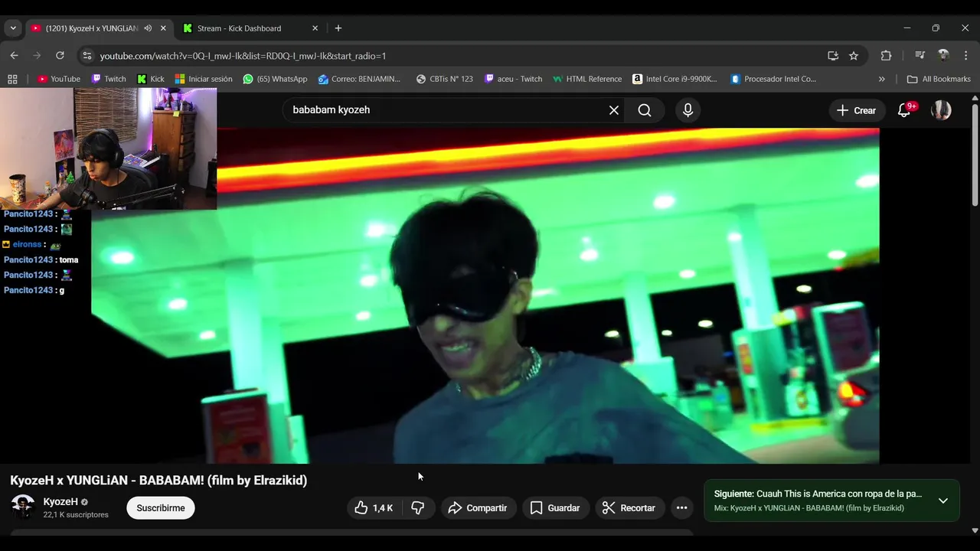Open Intel Core i9-9900K bookmark
Screen dimensions: 980x551
point(675,79)
